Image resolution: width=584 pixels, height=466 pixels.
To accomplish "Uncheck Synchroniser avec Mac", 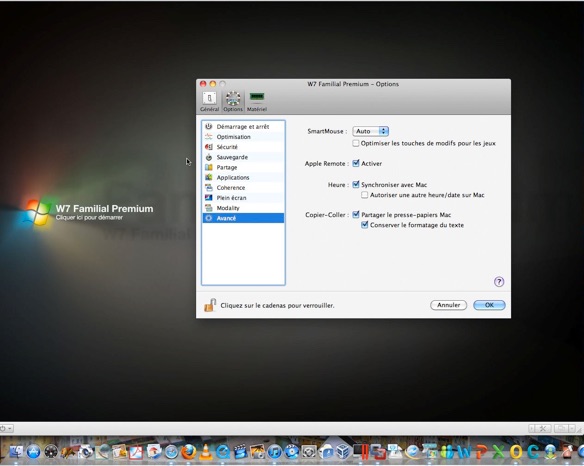I will tap(356, 184).
